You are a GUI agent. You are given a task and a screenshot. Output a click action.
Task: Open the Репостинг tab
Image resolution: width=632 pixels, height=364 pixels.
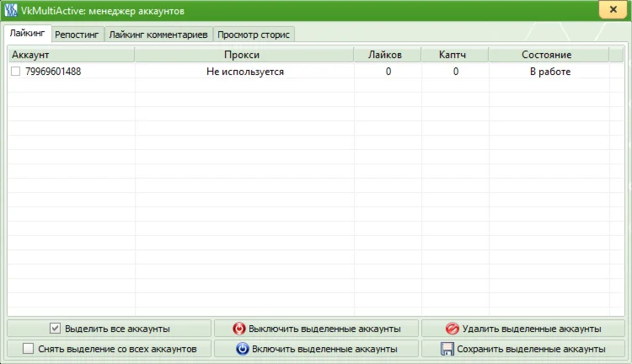coord(77,35)
